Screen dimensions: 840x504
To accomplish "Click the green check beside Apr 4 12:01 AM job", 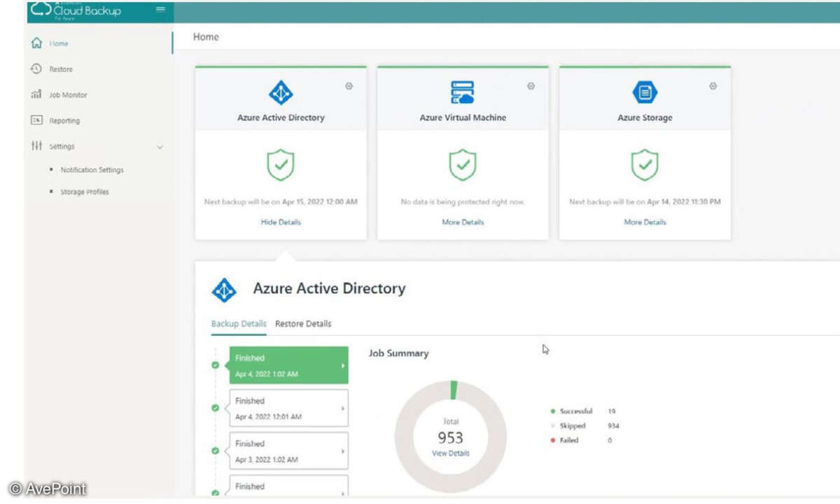I will pos(216,407).
